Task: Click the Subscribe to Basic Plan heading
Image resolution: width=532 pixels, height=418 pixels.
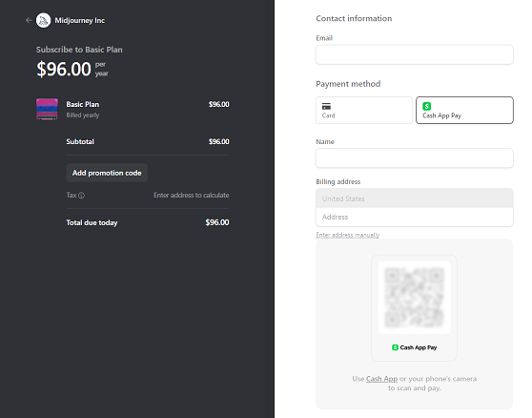Action: pyautogui.click(x=79, y=50)
